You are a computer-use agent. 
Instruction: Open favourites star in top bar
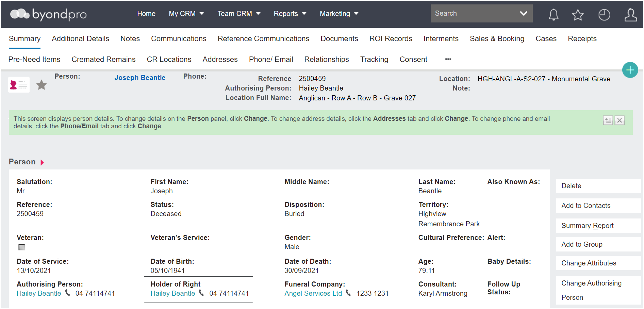pyautogui.click(x=578, y=15)
